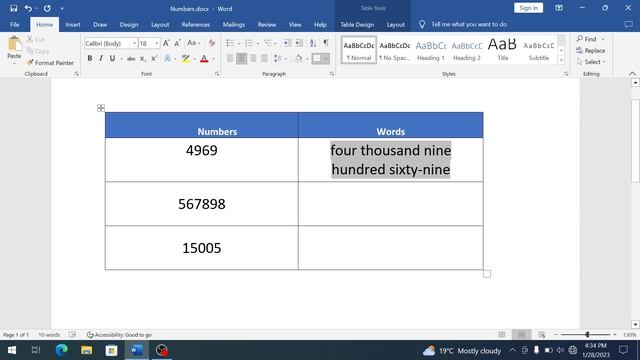Click the Multilevel list icon
640x360 pixels.
tap(268, 43)
